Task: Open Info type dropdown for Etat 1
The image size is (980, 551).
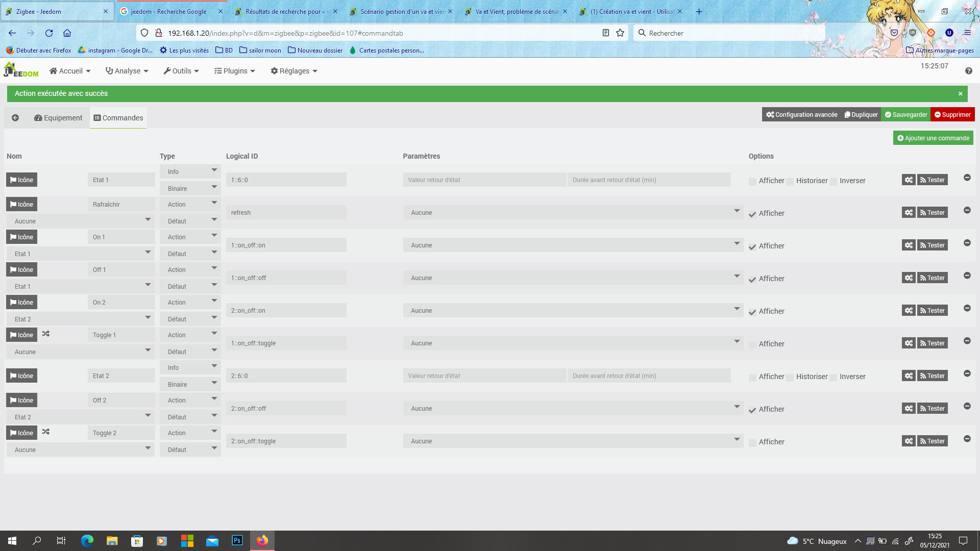Action: point(190,171)
